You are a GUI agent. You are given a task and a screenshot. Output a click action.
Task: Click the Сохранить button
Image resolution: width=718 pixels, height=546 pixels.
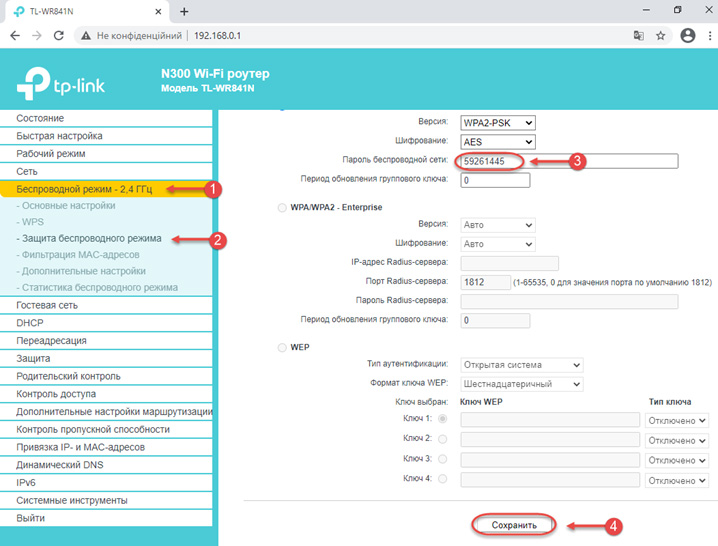[x=514, y=524]
